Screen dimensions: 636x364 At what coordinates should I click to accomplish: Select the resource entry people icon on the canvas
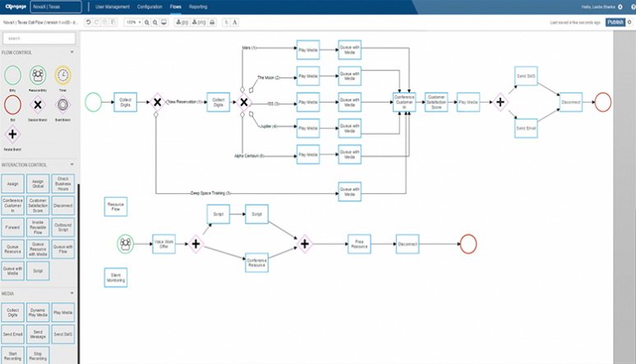click(126, 244)
